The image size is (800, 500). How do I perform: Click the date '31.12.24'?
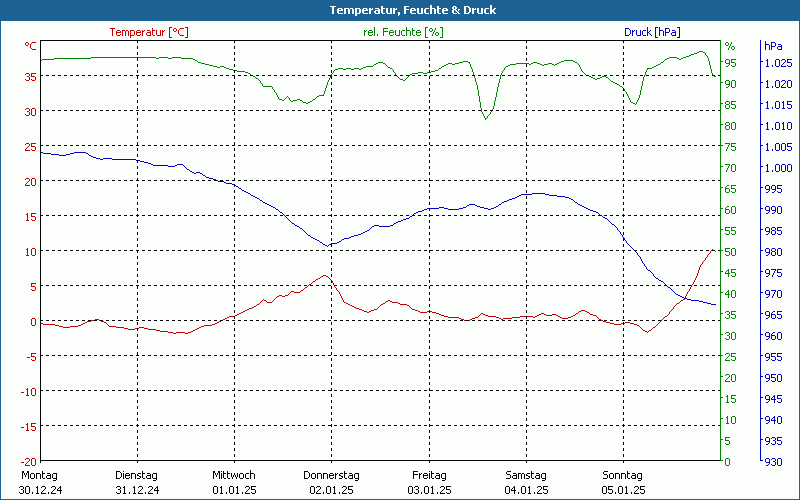tap(137, 490)
